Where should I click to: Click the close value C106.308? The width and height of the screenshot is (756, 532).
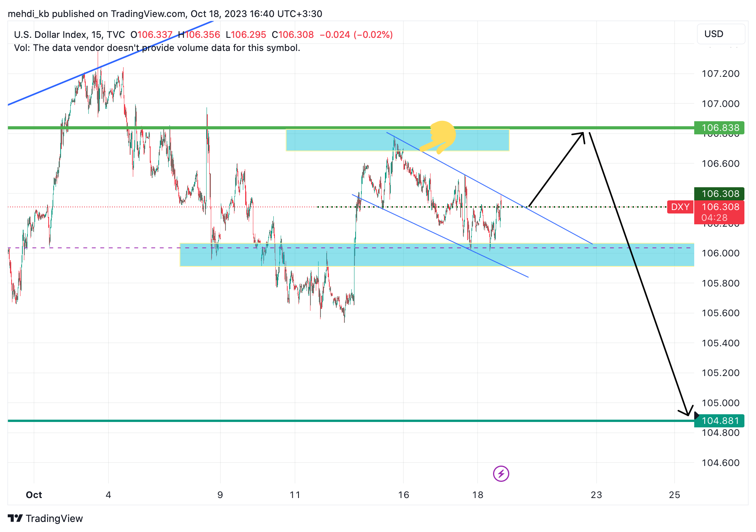(x=293, y=35)
